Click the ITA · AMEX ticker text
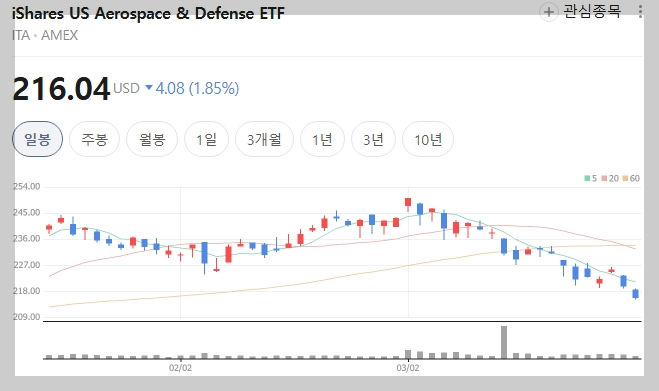The height and width of the screenshot is (391, 659). point(45,35)
